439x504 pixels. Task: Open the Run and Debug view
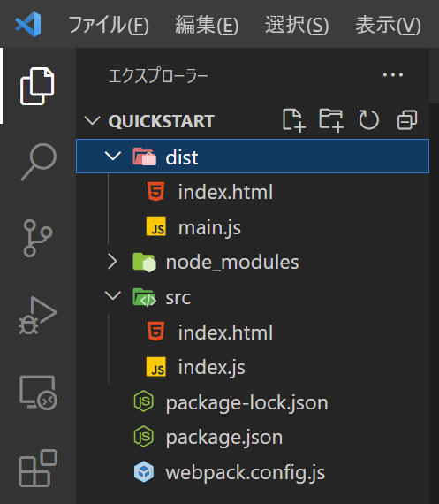coord(38,316)
